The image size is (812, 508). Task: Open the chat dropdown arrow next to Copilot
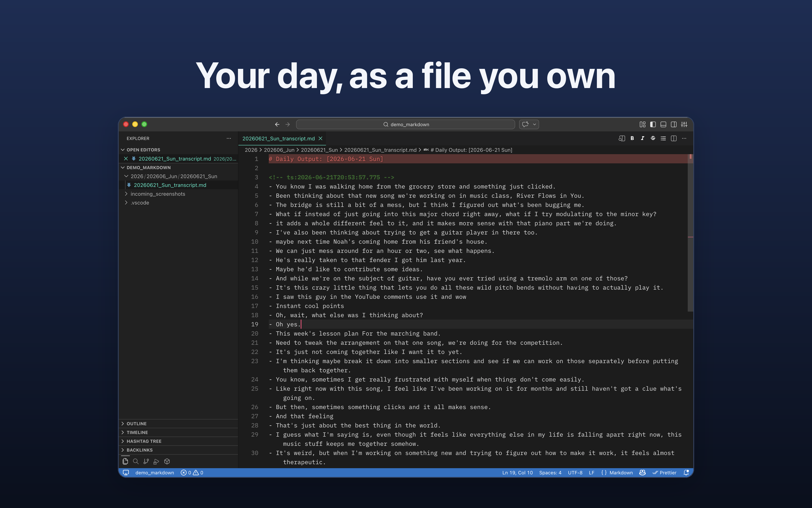click(535, 124)
